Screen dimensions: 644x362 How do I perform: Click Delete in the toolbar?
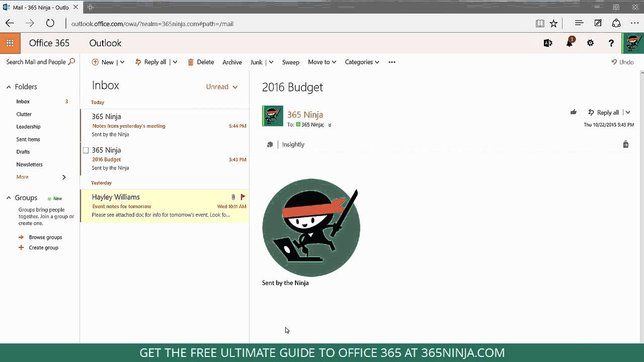pyautogui.click(x=201, y=62)
